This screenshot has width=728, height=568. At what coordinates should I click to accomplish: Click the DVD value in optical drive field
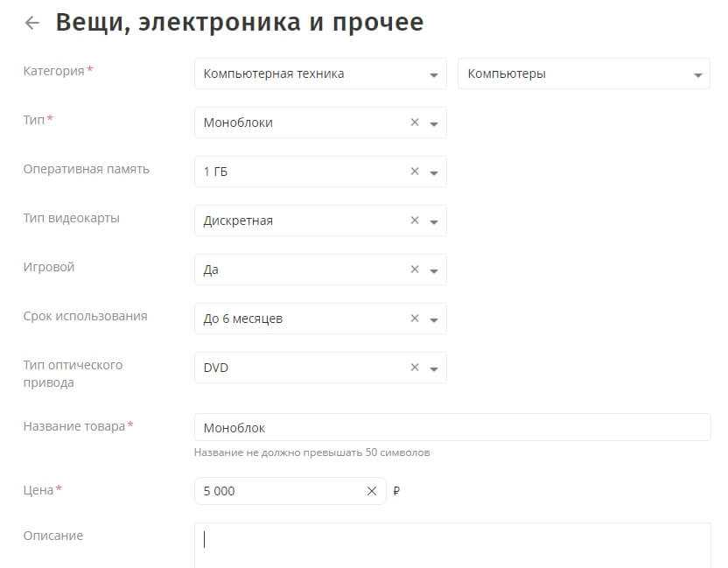coord(216,368)
